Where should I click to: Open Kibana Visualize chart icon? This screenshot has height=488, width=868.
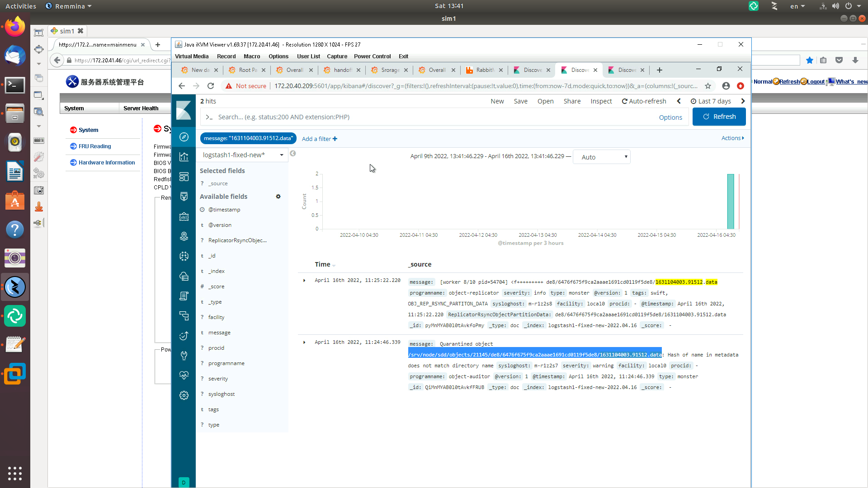point(184,157)
